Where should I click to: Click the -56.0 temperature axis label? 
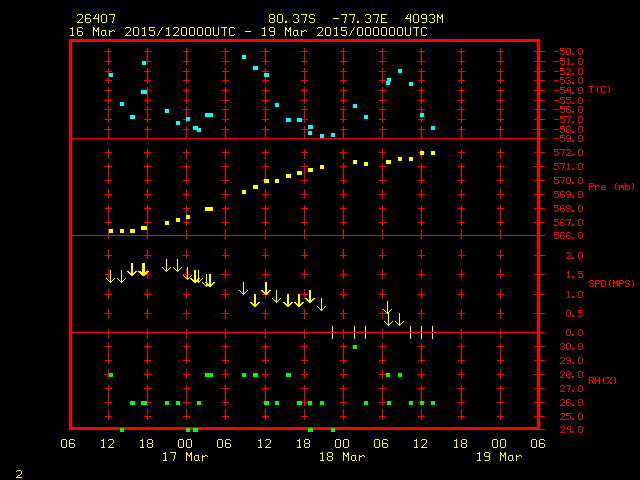[x=569, y=110]
